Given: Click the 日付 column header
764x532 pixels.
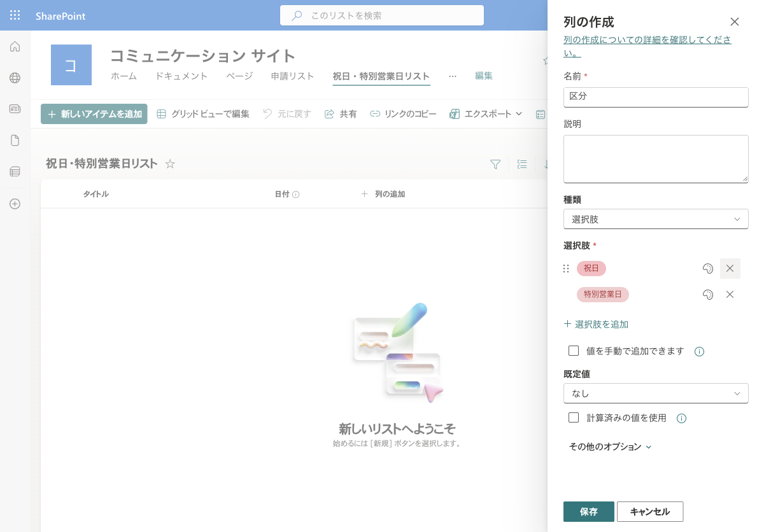Looking at the screenshot, I should point(282,194).
